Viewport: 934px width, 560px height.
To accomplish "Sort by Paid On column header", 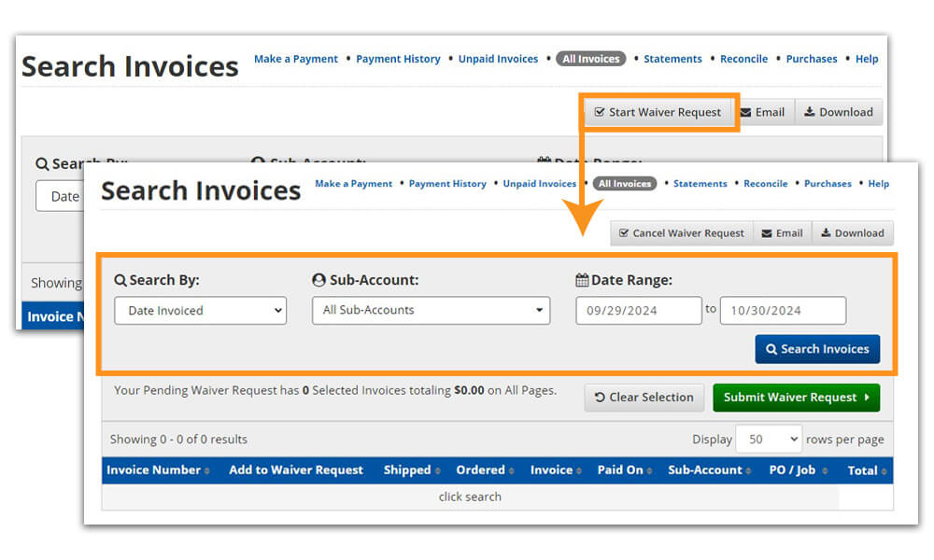I will pos(624,470).
